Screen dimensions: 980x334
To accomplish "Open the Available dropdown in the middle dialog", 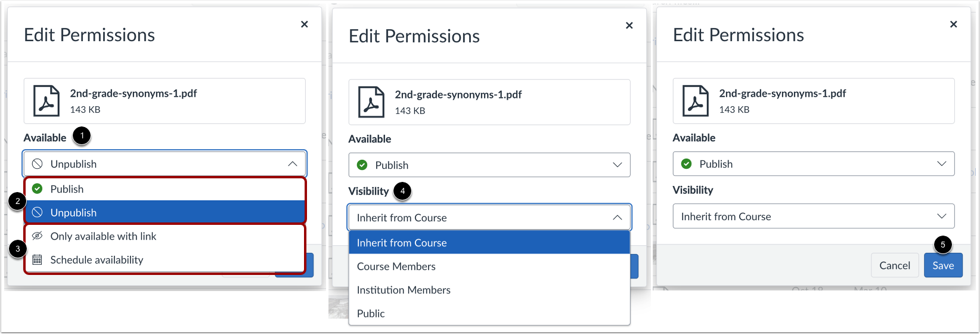I will point(489,165).
